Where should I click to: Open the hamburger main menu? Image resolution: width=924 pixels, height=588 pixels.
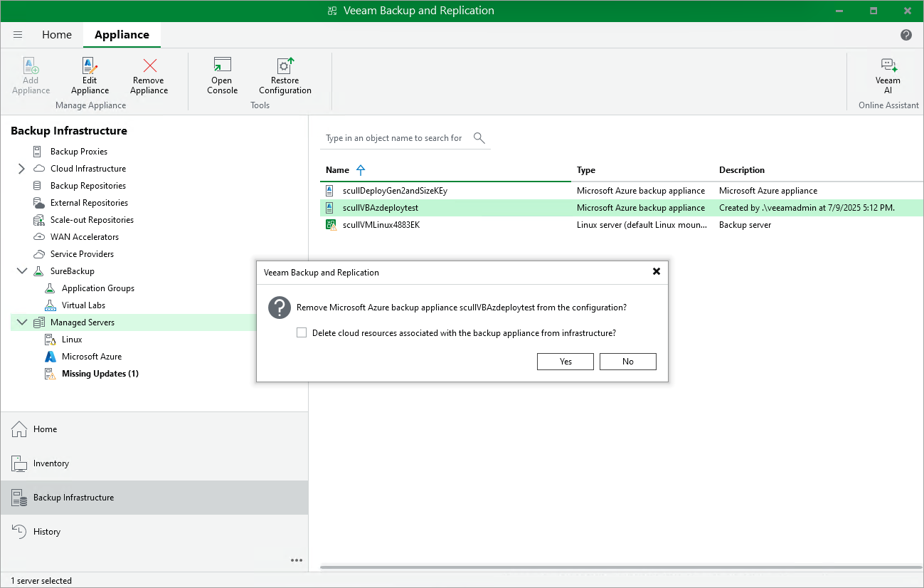click(18, 35)
